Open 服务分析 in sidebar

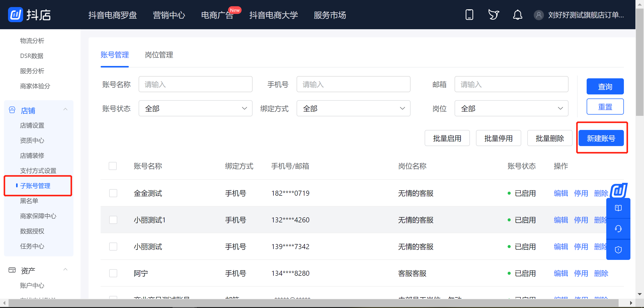click(x=32, y=71)
